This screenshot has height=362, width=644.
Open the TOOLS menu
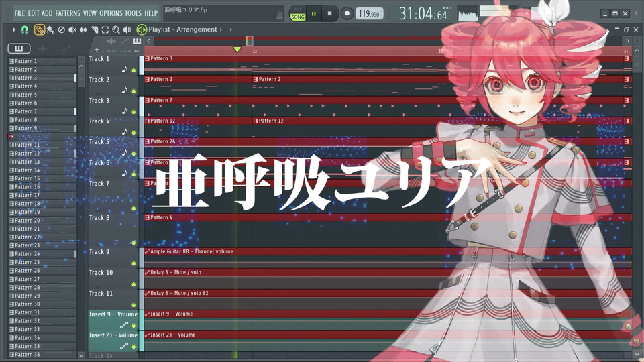(x=133, y=13)
